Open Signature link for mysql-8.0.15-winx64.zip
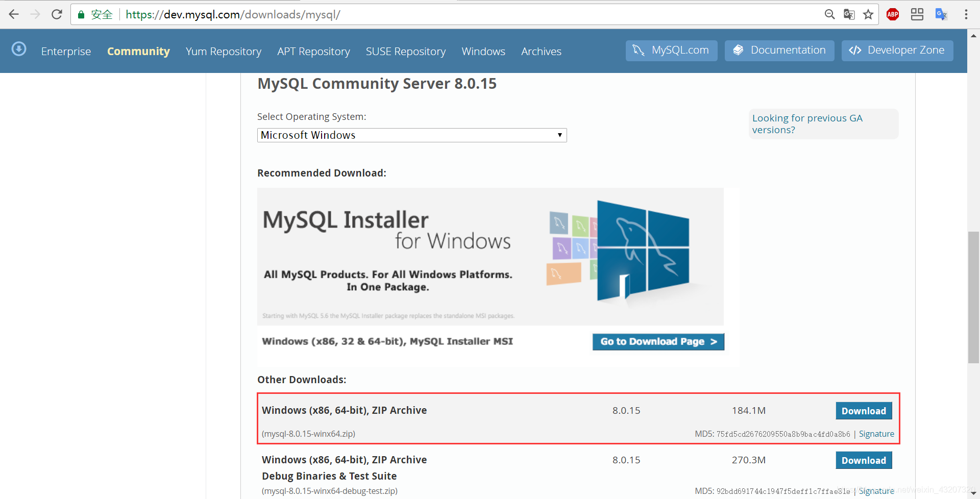Image resolution: width=980 pixels, height=499 pixels. tap(876, 434)
